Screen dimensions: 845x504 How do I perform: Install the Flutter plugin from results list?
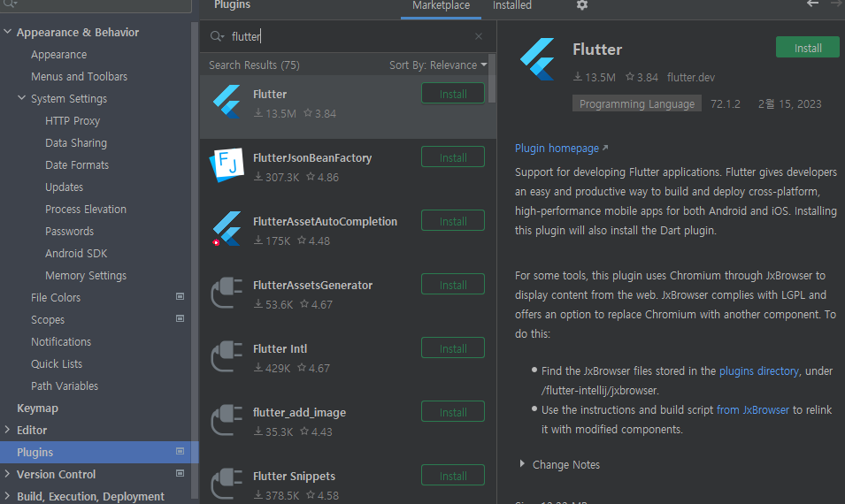(x=453, y=94)
